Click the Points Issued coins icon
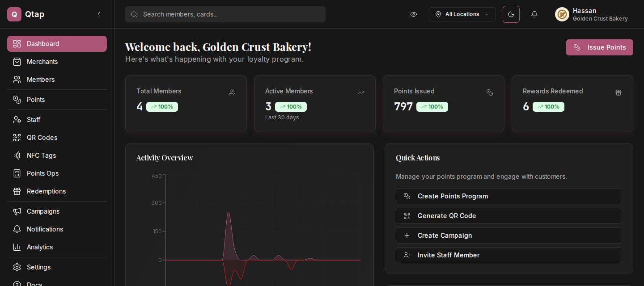The width and height of the screenshot is (644, 286). point(490,93)
